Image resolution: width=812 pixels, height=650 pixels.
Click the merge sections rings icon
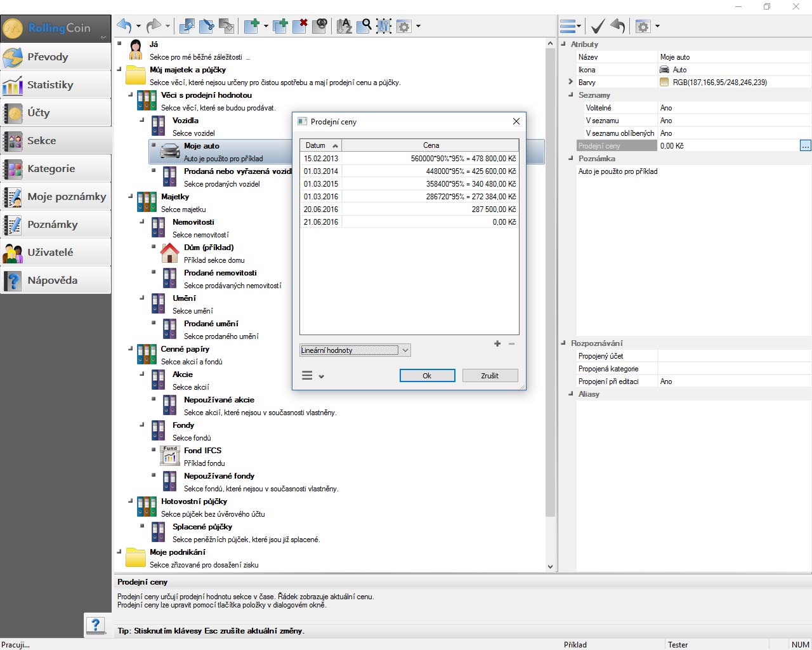[320, 26]
